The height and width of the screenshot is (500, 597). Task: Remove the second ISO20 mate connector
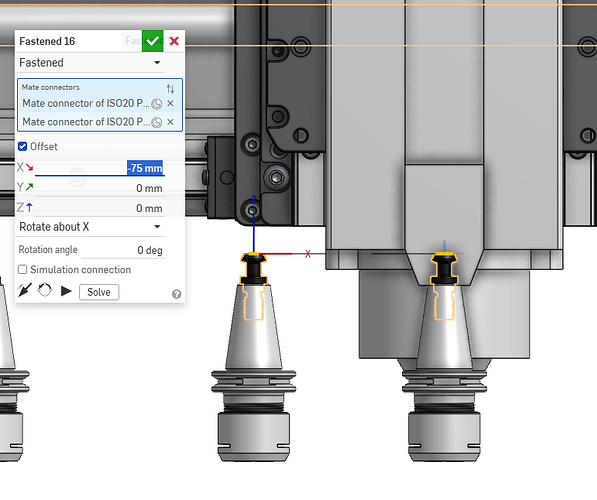click(170, 122)
